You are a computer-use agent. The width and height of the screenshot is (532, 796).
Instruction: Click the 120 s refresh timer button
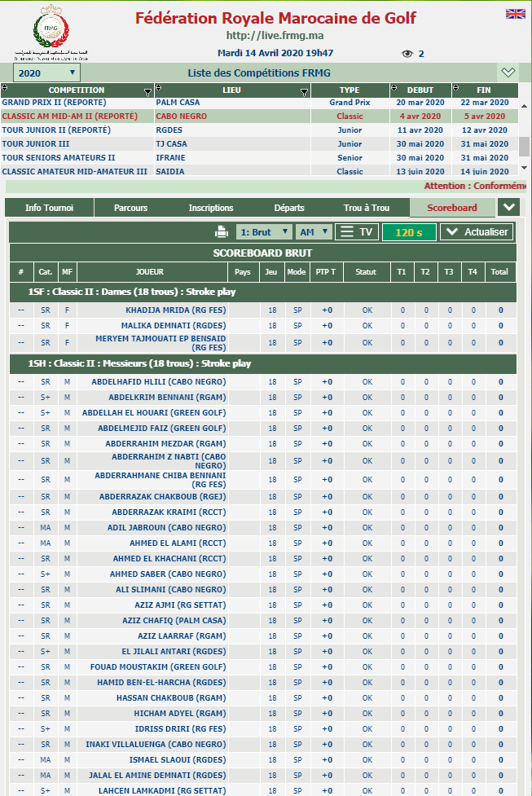409,232
